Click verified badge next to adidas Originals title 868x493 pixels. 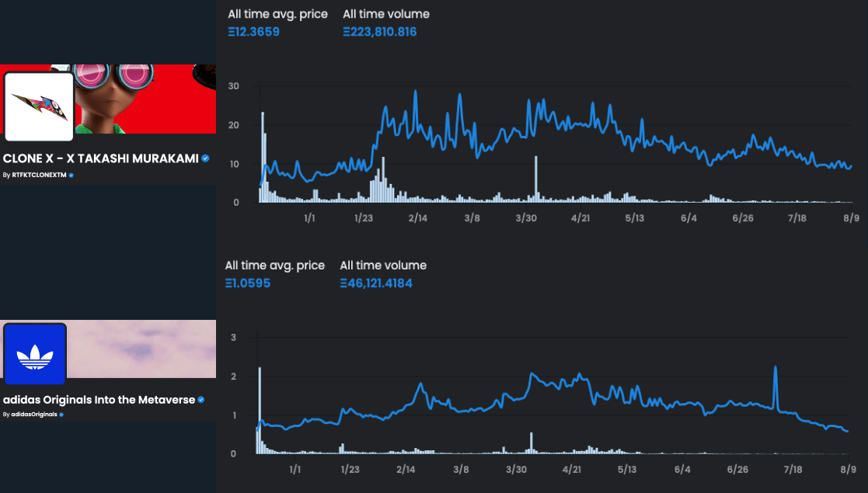coord(201,400)
